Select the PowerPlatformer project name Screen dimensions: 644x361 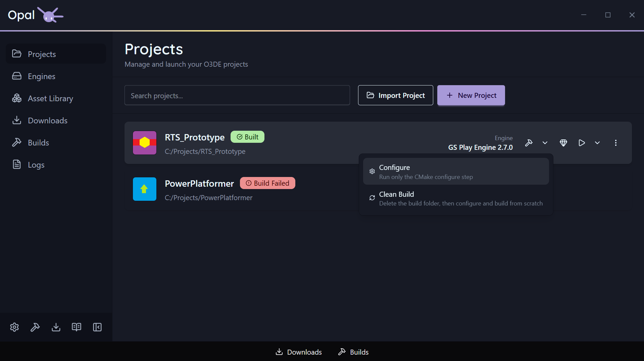(x=199, y=184)
